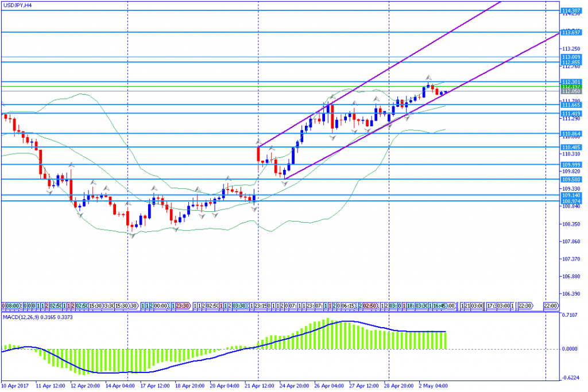Click the 113.009 price label
The width and height of the screenshot is (588, 392).
pyautogui.click(x=570, y=57)
